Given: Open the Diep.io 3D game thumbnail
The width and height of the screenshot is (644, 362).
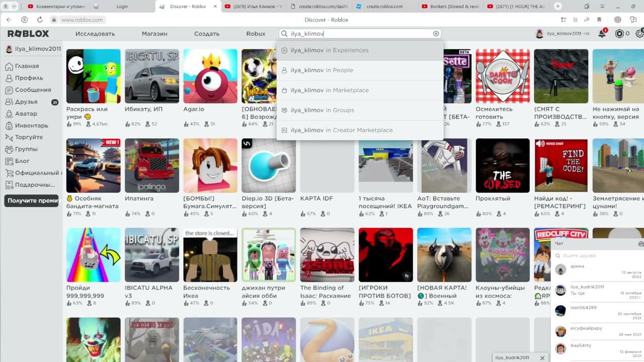Looking at the screenshot, I should click(269, 165).
